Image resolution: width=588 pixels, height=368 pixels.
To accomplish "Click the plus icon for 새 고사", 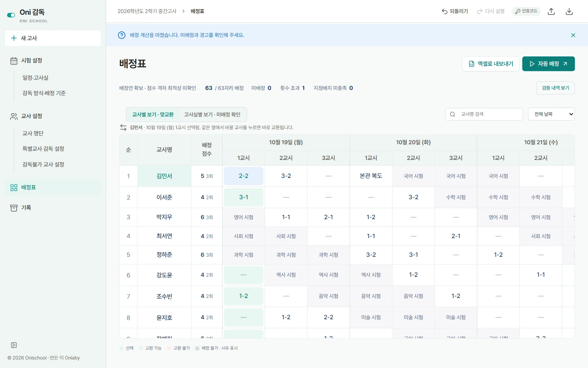I will tap(14, 38).
